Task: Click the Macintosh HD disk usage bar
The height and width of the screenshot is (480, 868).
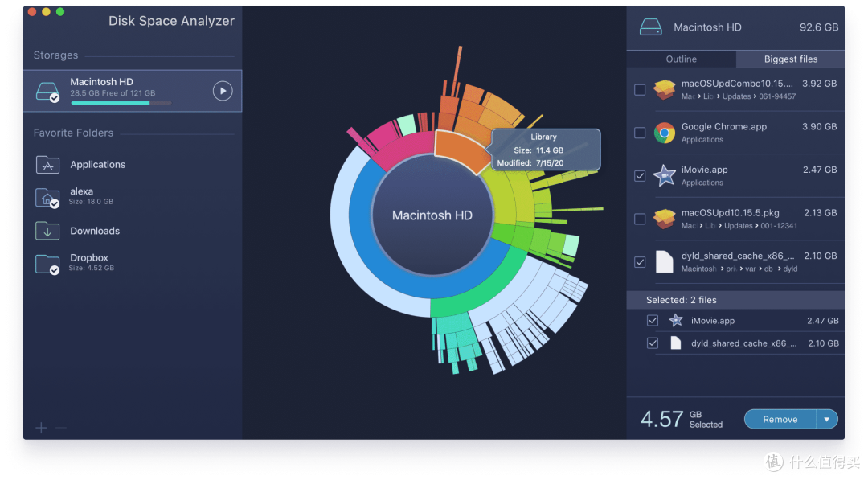Action: point(121,103)
